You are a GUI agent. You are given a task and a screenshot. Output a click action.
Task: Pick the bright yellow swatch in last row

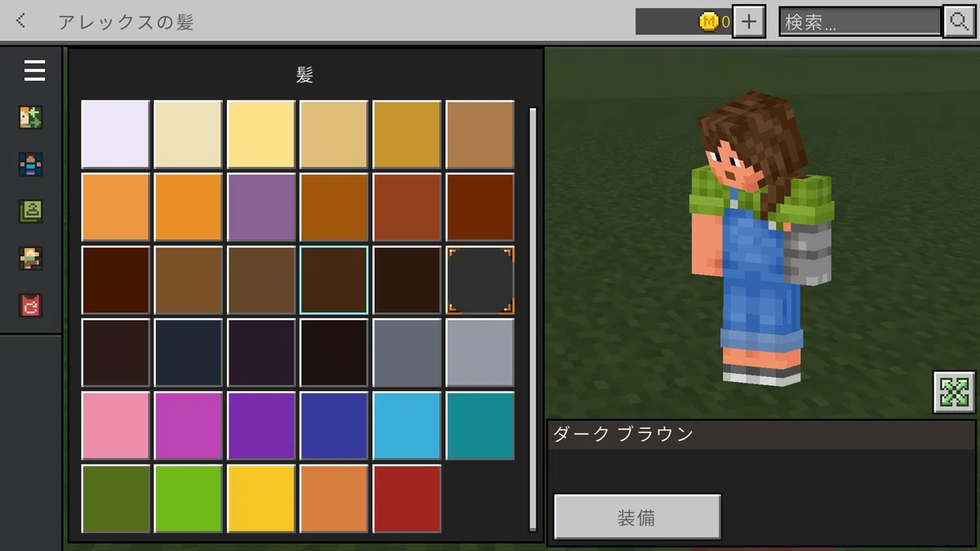pyautogui.click(x=261, y=499)
